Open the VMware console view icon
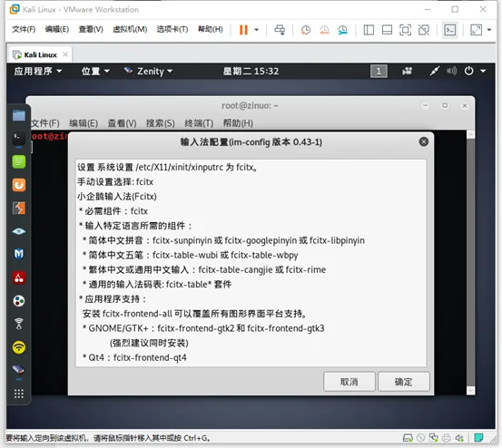 (450, 30)
